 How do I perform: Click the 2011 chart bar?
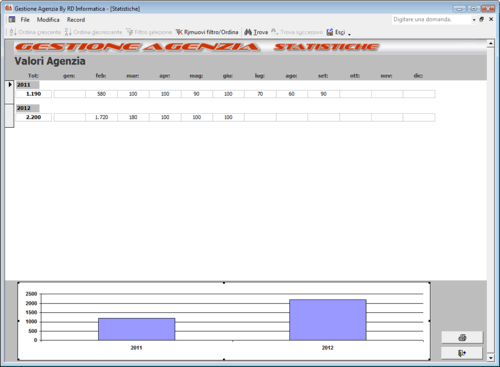(136, 329)
